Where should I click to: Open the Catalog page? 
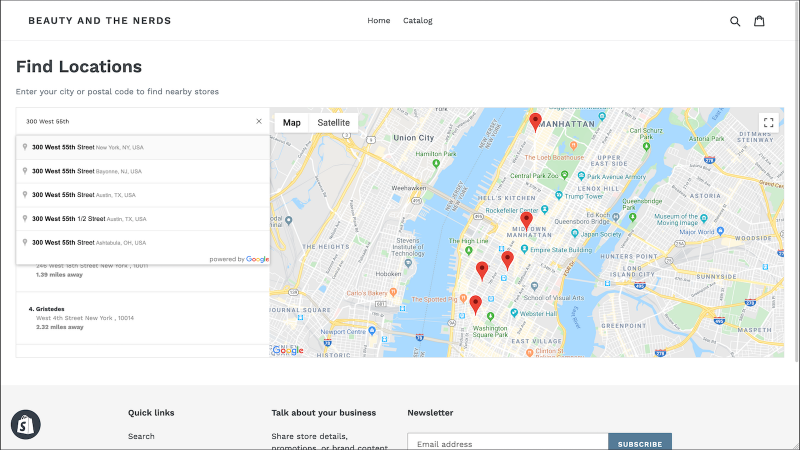point(418,21)
